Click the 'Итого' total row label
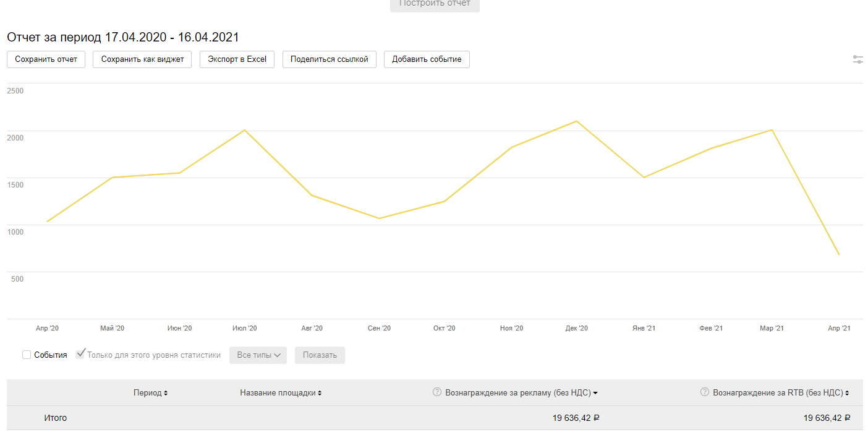868x432 pixels. (x=56, y=418)
